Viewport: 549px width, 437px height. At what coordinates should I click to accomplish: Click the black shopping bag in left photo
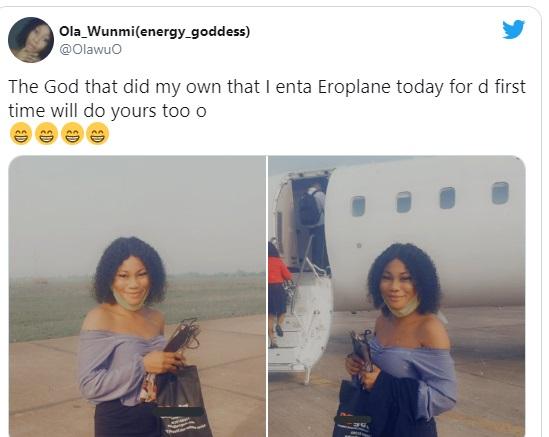[183, 400]
